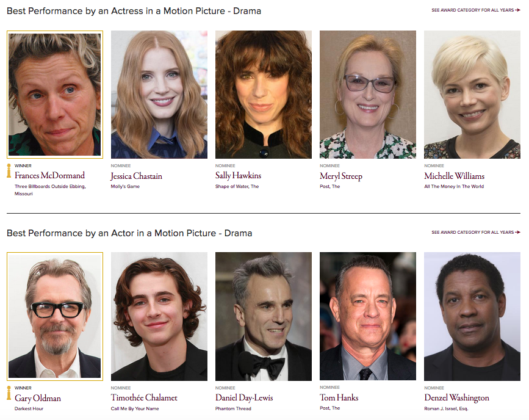Open the Daniel Day-Lewis nominee photo

(264, 316)
